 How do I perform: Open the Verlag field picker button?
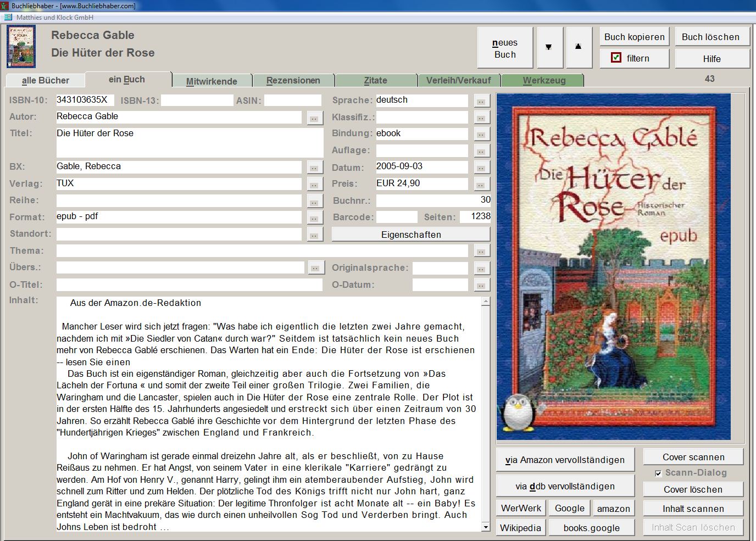314,185
